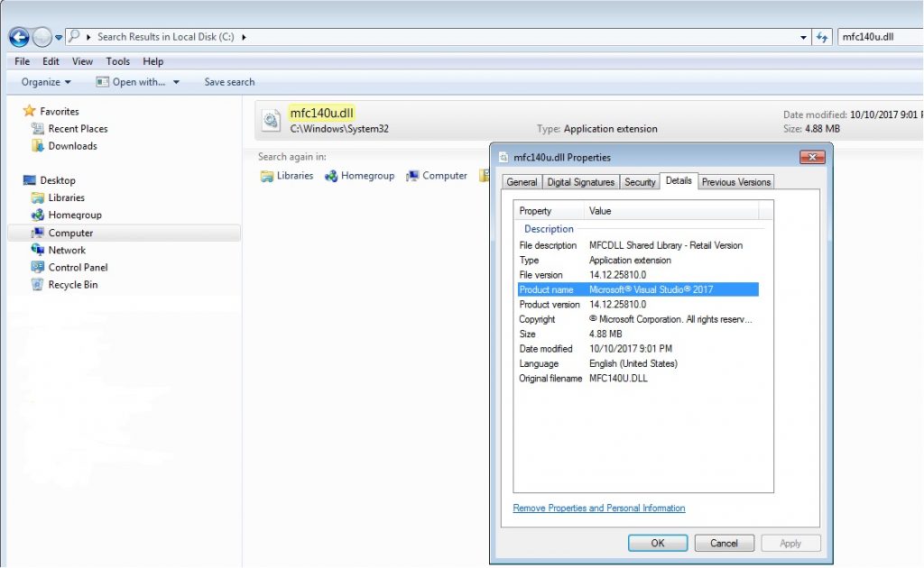924x568 pixels.
Task: Click the Computer icon in navigation pane
Action: (38, 233)
